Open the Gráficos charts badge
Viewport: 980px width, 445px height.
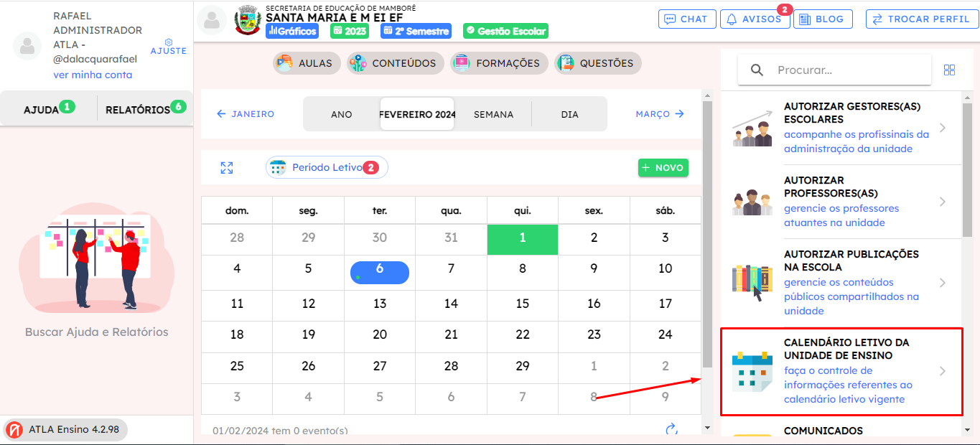(x=292, y=31)
